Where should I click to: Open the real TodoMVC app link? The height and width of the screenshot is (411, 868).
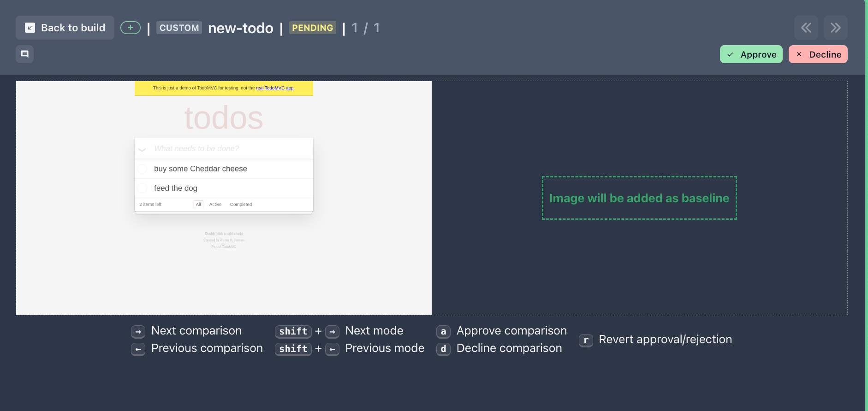tap(275, 88)
